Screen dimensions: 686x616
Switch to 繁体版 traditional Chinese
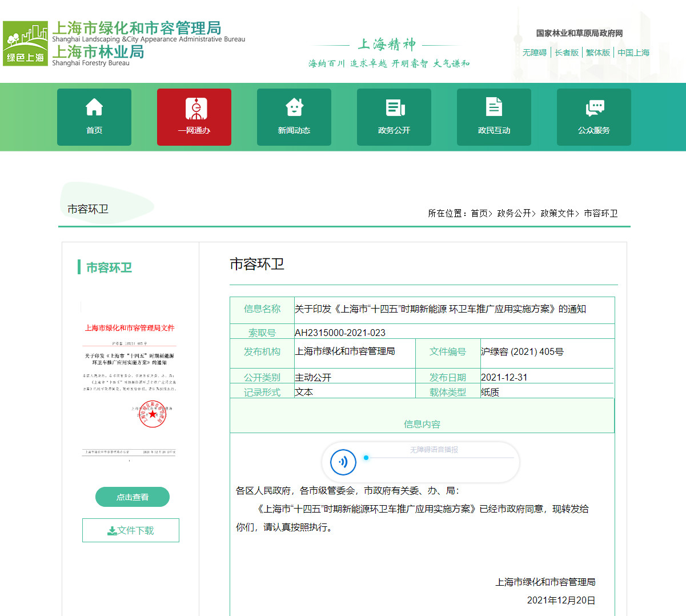point(598,53)
